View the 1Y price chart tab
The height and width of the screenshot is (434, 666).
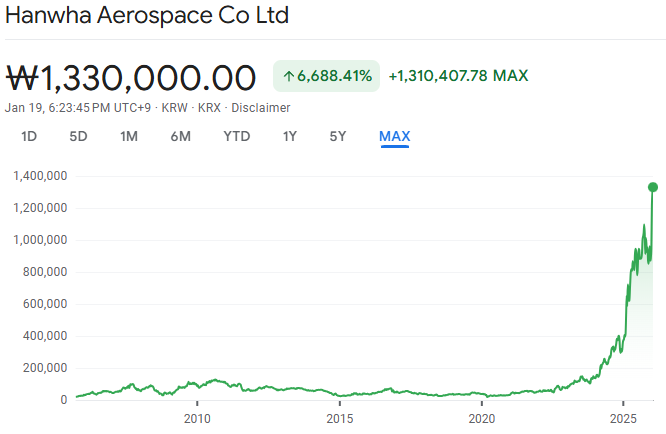tap(289, 136)
